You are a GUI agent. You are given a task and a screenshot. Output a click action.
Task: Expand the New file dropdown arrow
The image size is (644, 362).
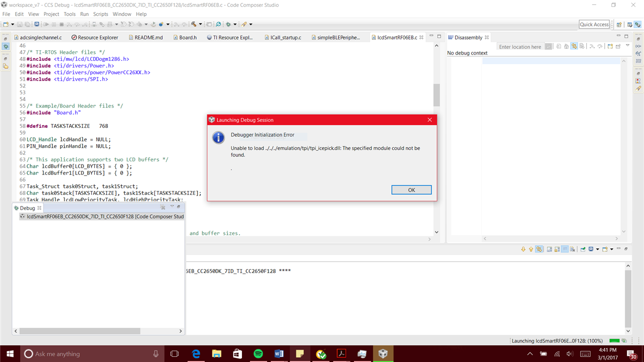click(13, 24)
